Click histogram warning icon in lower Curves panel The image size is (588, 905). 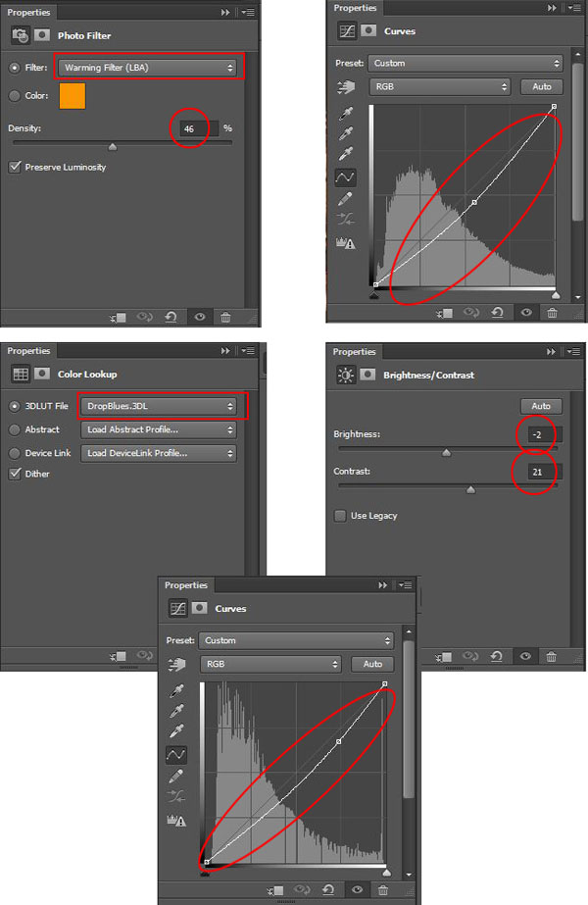pos(176,820)
